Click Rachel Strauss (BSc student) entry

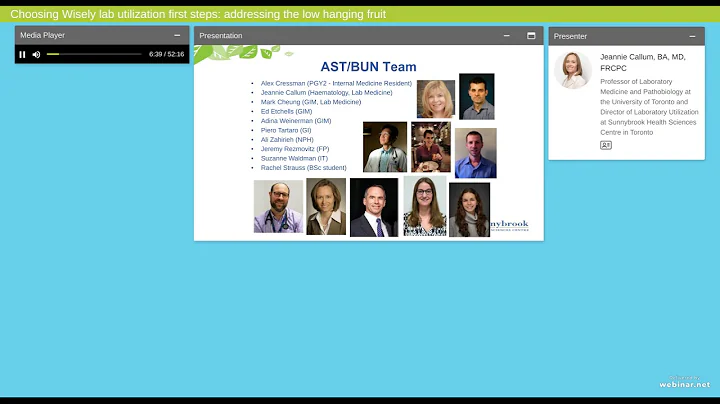pyautogui.click(x=304, y=168)
